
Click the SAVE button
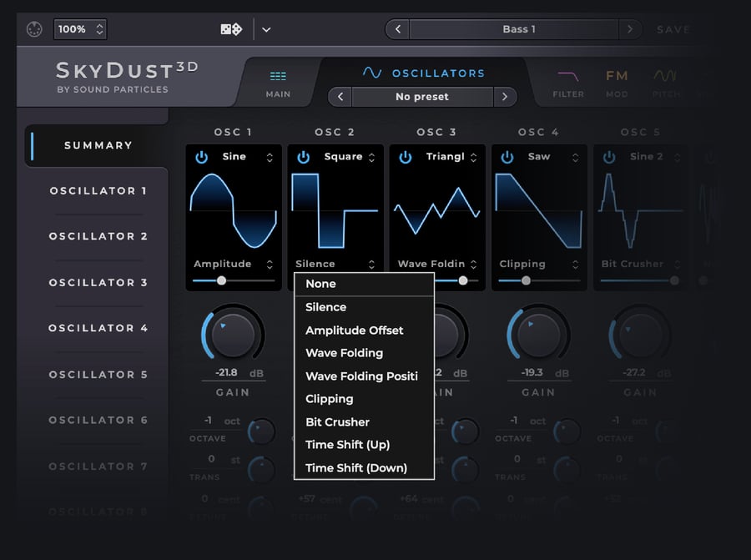click(x=673, y=28)
